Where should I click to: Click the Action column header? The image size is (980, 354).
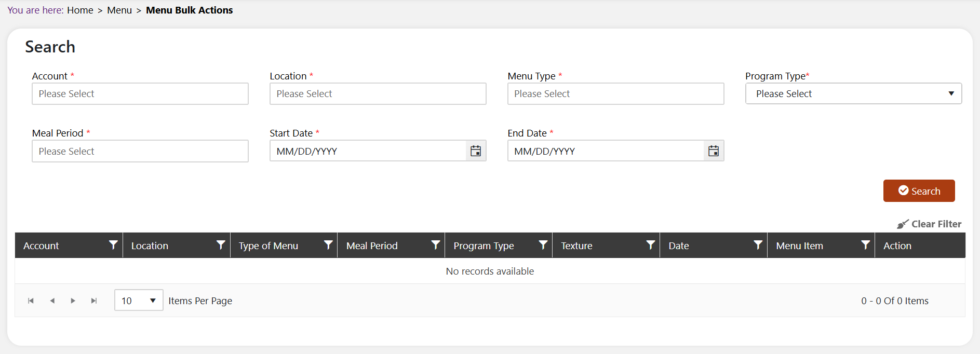coord(897,246)
